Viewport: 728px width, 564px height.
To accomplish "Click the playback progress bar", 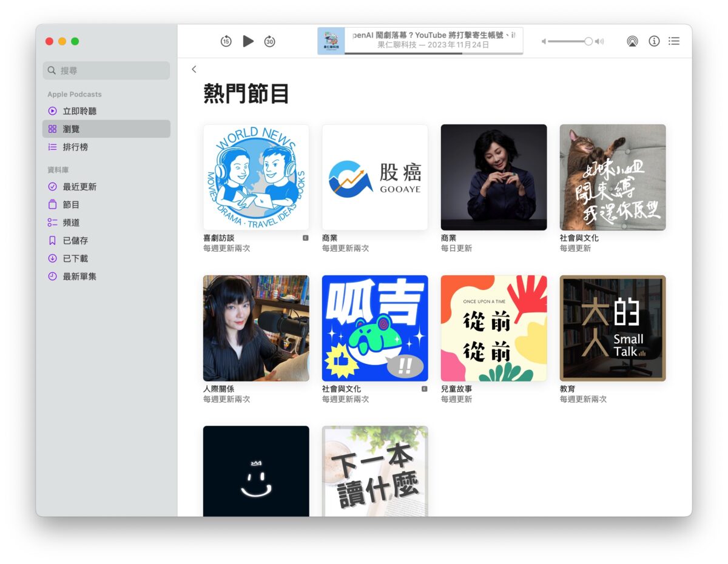I will click(x=434, y=53).
